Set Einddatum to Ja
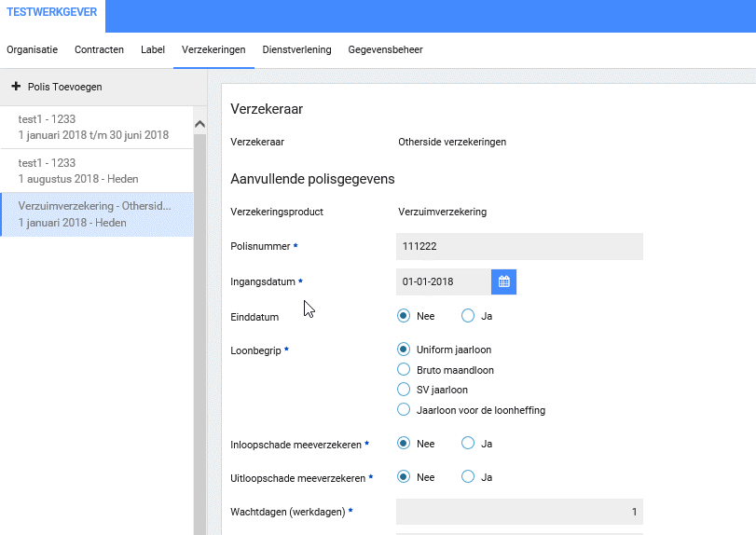 pos(468,316)
